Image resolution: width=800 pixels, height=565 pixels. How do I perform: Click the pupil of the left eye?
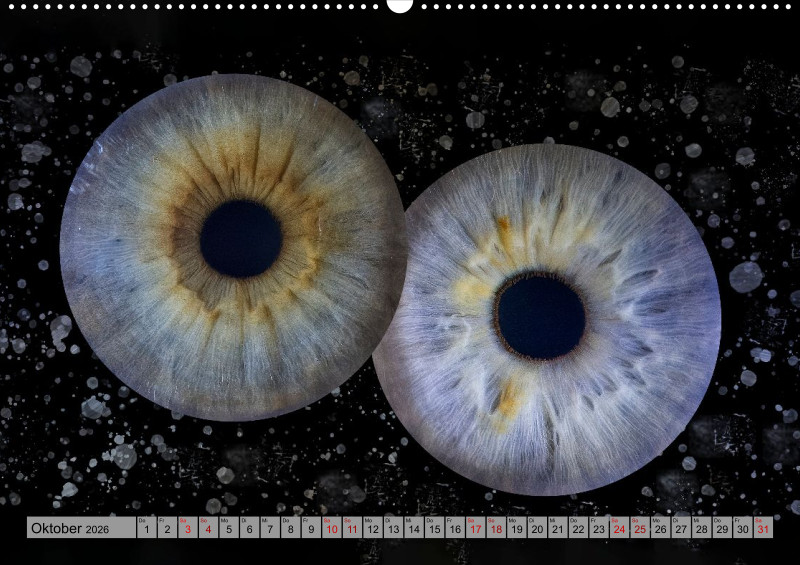(240, 238)
